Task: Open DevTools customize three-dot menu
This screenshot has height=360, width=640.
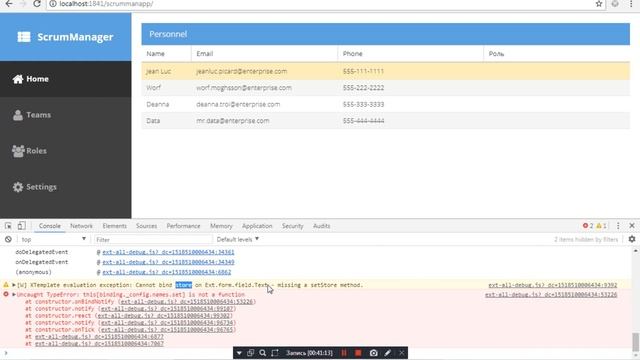Action: pos(618,226)
